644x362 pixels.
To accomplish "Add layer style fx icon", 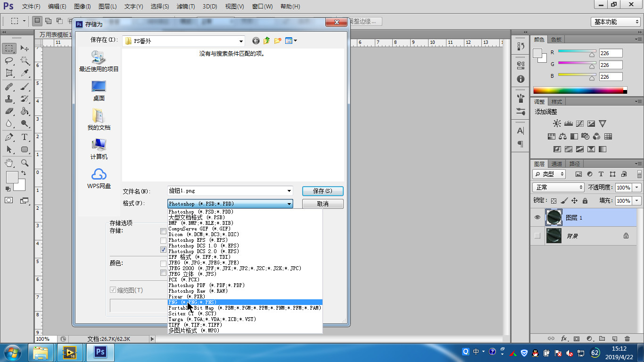I will click(564, 338).
